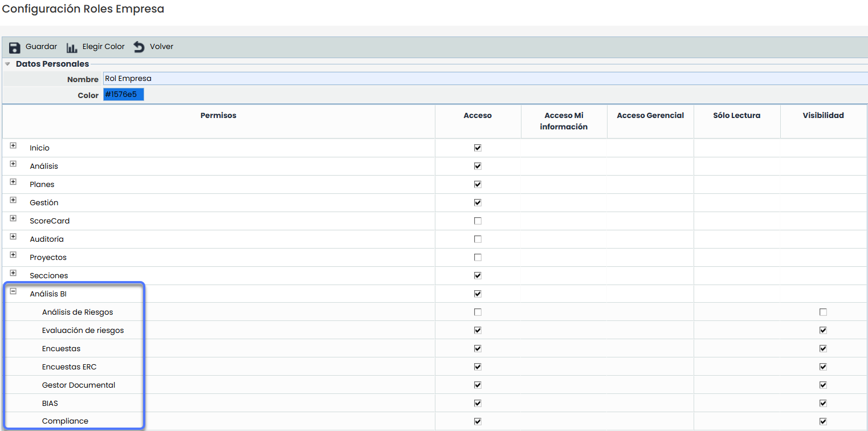Expand the Proyectos plus icon
Screen dimensions: 868x431
tap(13, 255)
